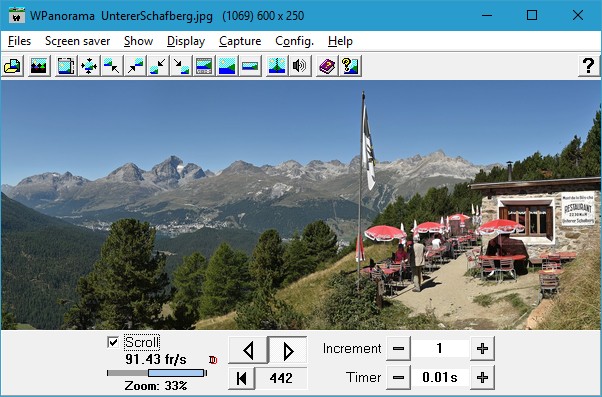Move window to the bottom-left corner icon

click(x=158, y=66)
